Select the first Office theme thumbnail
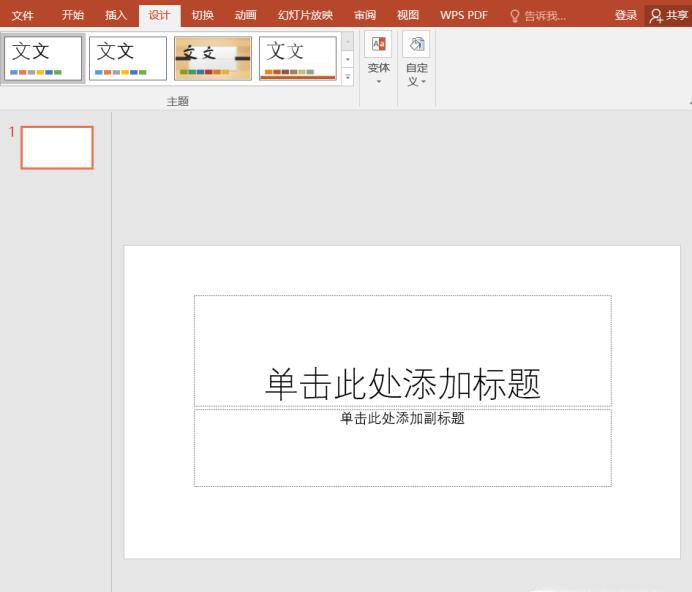This screenshot has width=692, height=592. coord(43,58)
